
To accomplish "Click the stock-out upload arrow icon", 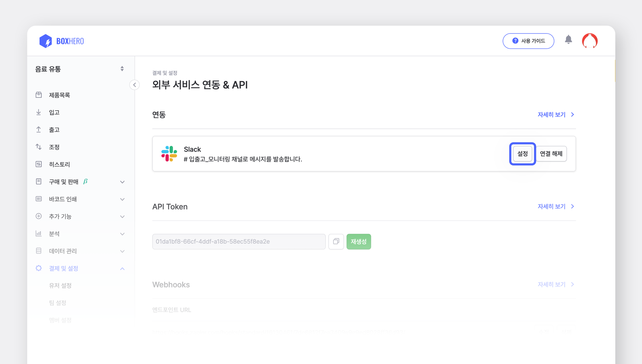I will 39,130.
